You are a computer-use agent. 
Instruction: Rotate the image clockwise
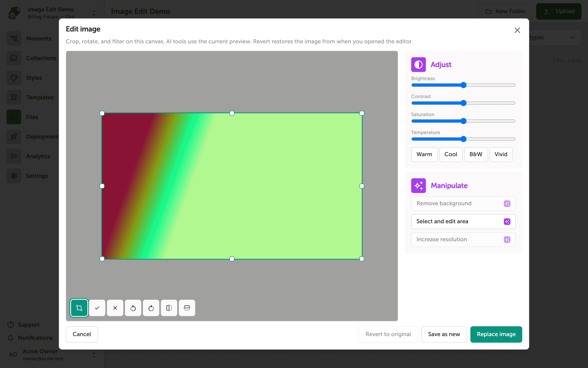(x=151, y=308)
